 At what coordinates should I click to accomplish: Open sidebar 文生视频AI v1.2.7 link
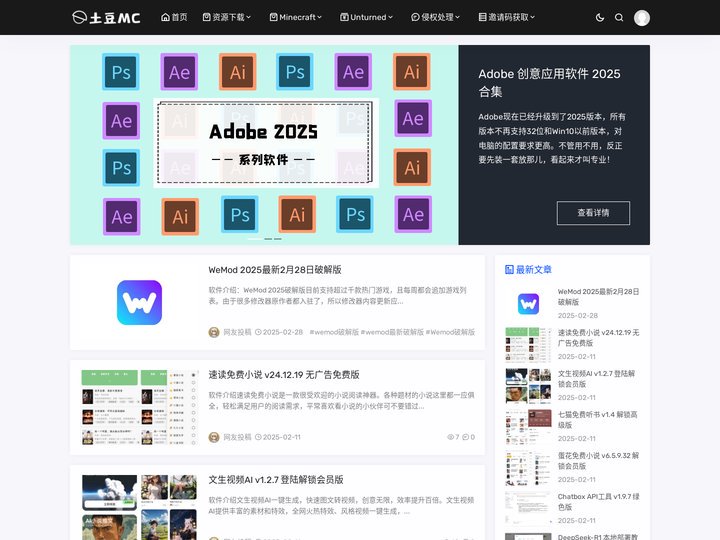click(x=596, y=378)
